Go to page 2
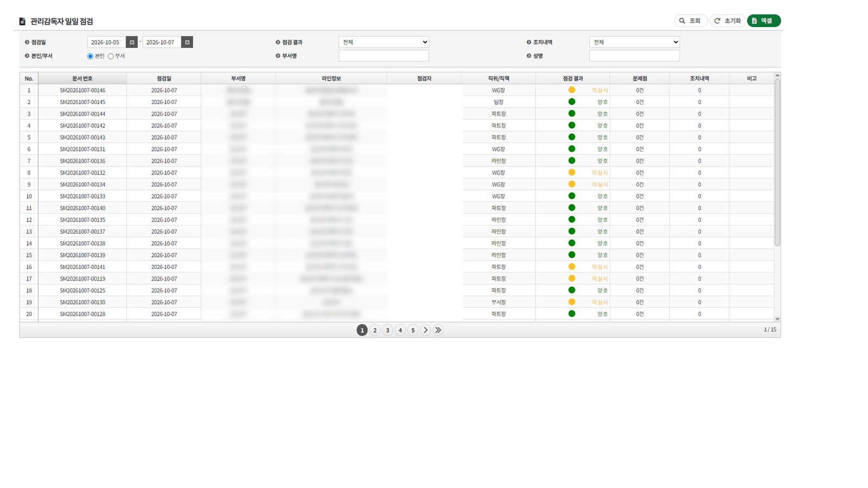The height and width of the screenshot is (488, 868). [375, 330]
